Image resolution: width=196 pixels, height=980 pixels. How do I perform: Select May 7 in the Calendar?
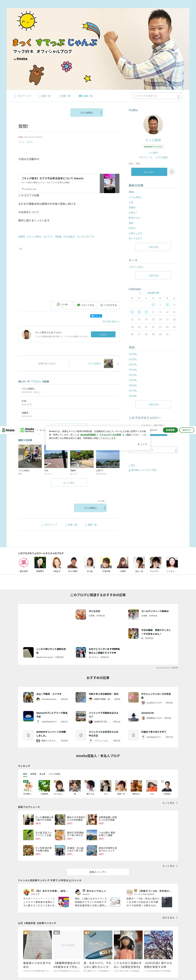tap(146, 312)
